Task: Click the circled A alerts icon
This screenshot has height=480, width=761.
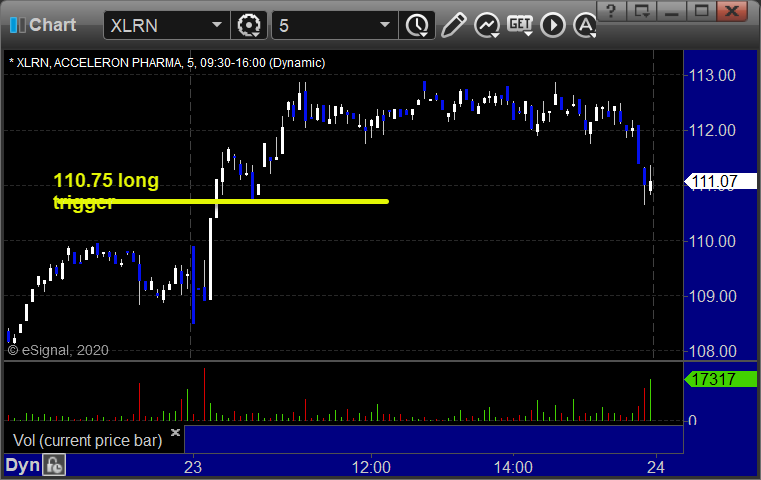Action: [x=585, y=25]
